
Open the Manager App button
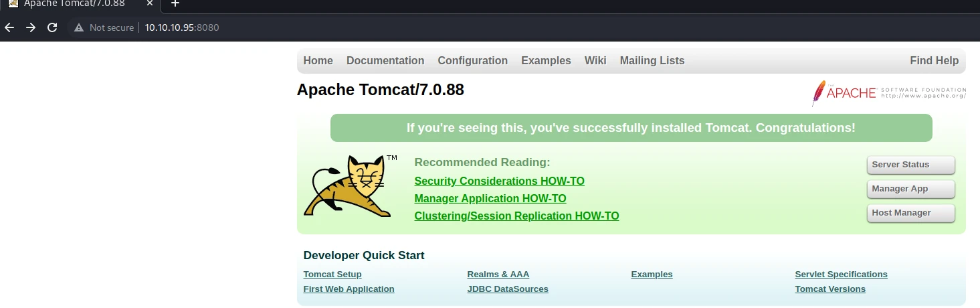coord(910,189)
